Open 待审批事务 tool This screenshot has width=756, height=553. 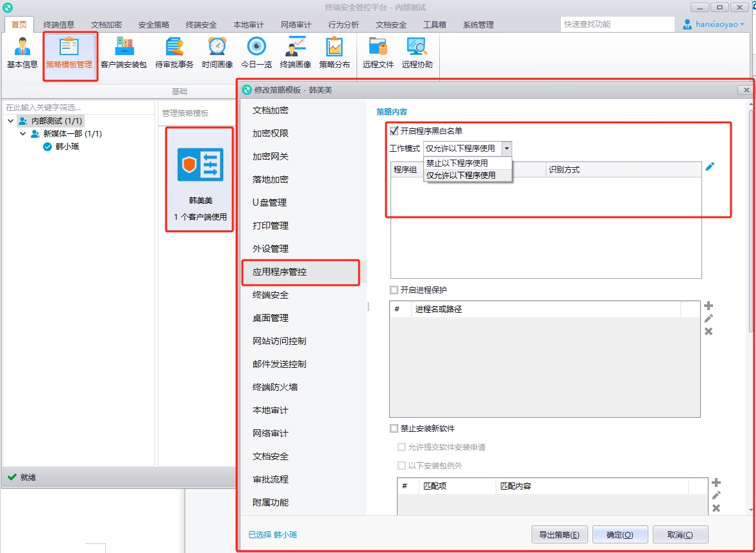pyautogui.click(x=174, y=53)
